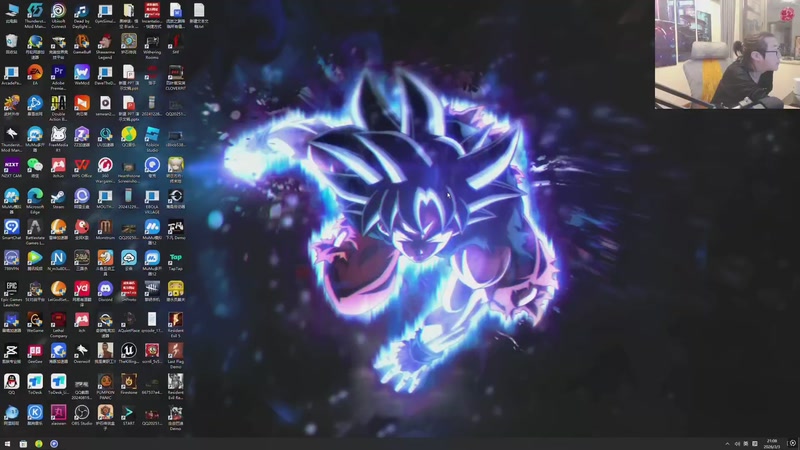Open the Withering Rooms shortcut
Image resolution: width=800 pixels, height=450 pixels.
152,46
